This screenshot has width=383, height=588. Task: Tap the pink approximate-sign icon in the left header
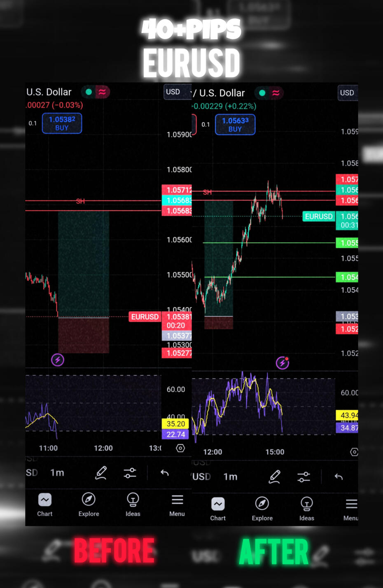click(x=102, y=92)
